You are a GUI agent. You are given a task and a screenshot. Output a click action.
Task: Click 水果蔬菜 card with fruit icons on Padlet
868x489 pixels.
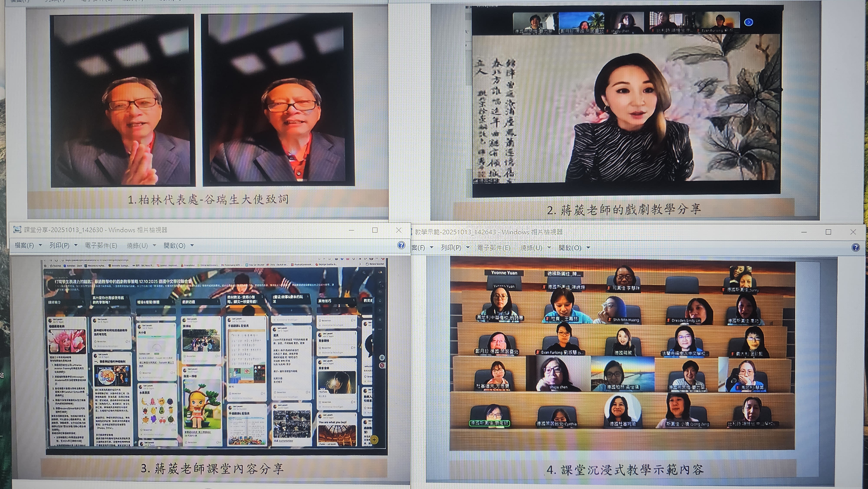[157, 410]
